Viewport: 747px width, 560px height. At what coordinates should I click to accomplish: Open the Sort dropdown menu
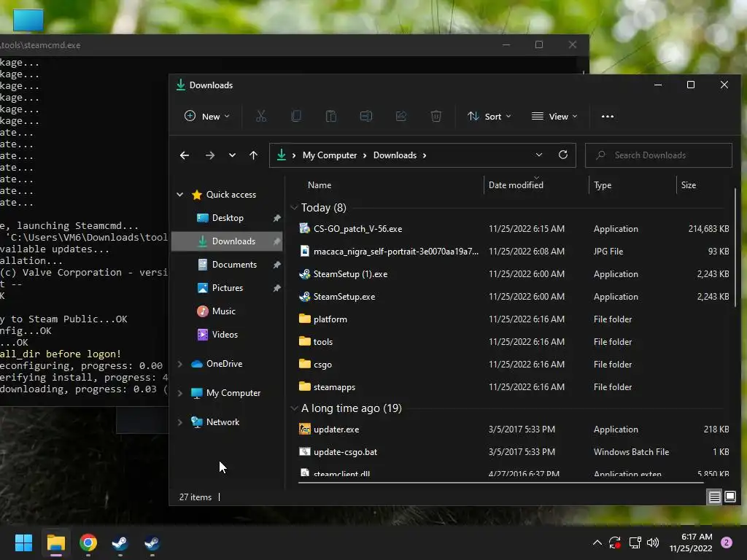coord(489,116)
